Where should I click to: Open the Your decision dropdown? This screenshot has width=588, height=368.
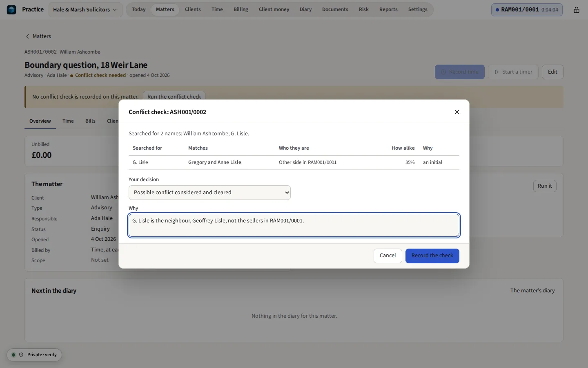pyautogui.click(x=209, y=193)
